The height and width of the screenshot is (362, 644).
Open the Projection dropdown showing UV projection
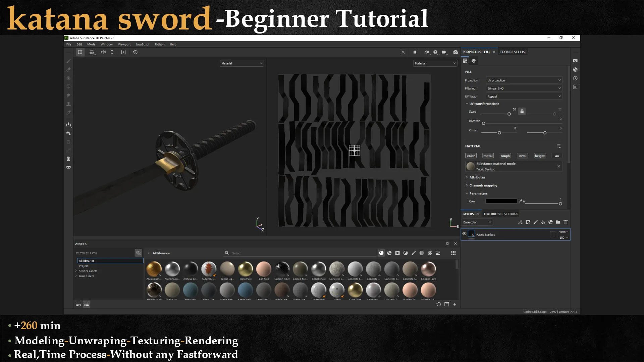point(524,80)
